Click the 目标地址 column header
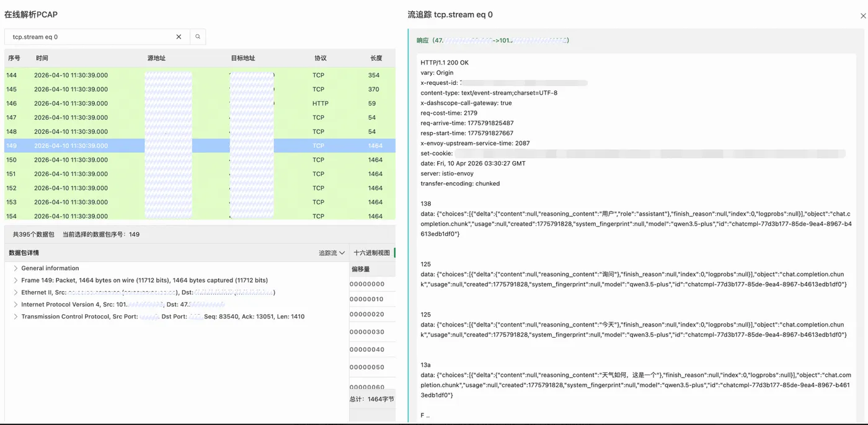868x425 pixels. (x=243, y=58)
